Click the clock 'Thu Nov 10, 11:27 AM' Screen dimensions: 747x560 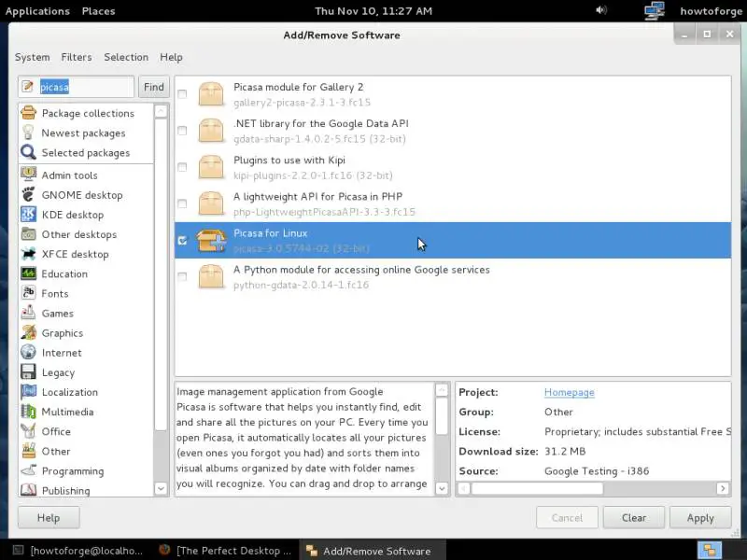point(373,11)
